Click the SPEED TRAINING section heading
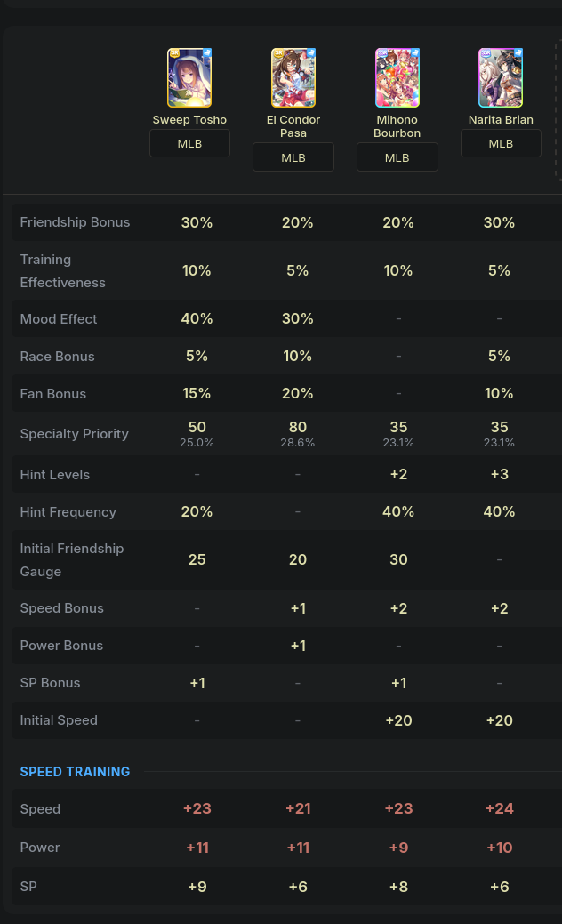Viewport: 562px width, 924px height. coord(75,771)
